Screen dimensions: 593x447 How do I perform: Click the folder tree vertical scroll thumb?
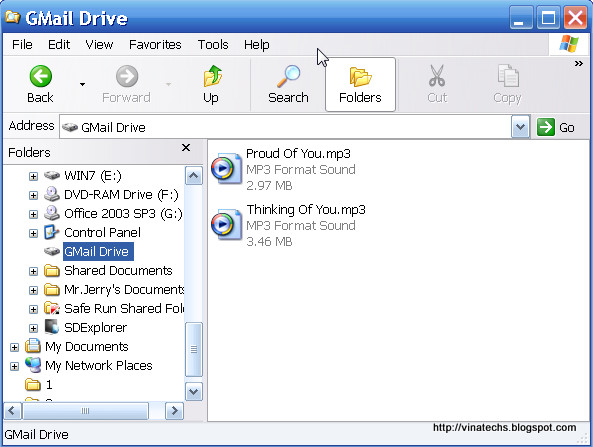[x=194, y=349]
